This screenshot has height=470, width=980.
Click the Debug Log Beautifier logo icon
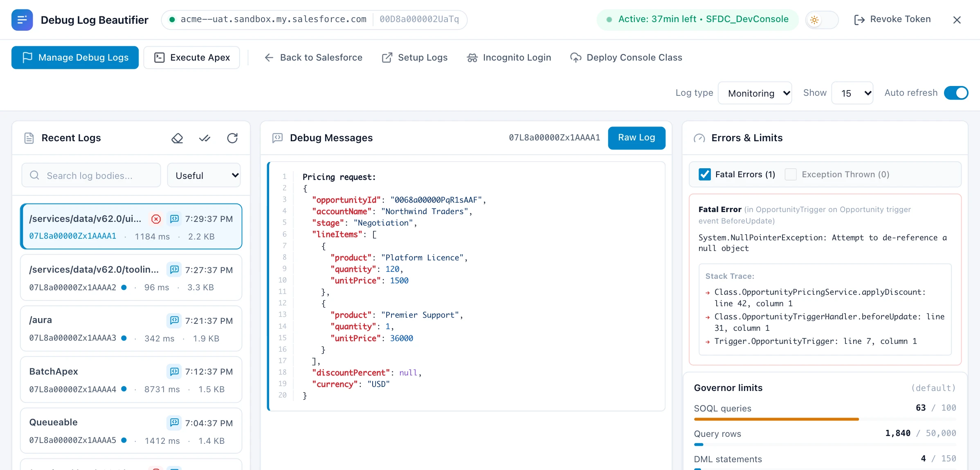pyautogui.click(x=22, y=20)
